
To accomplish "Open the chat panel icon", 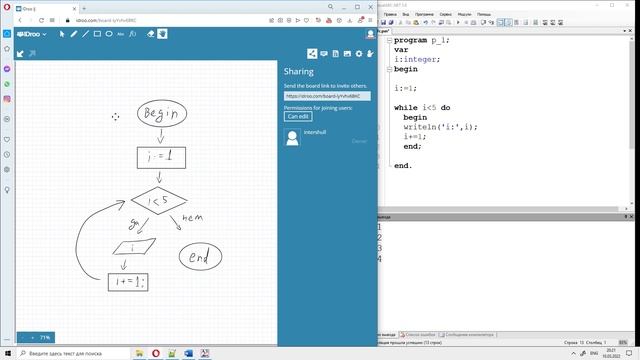I will tap(324, 53).
